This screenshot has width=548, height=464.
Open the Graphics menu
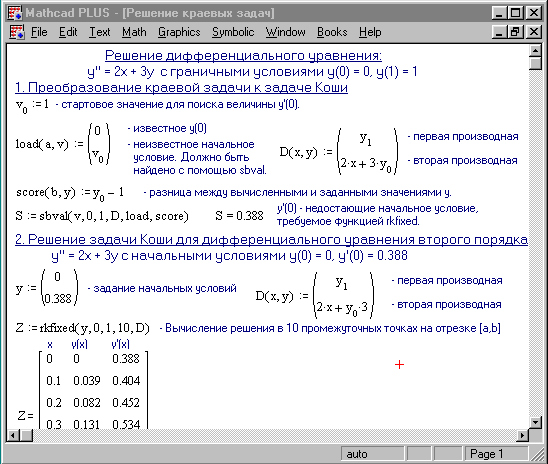point(179,32)
